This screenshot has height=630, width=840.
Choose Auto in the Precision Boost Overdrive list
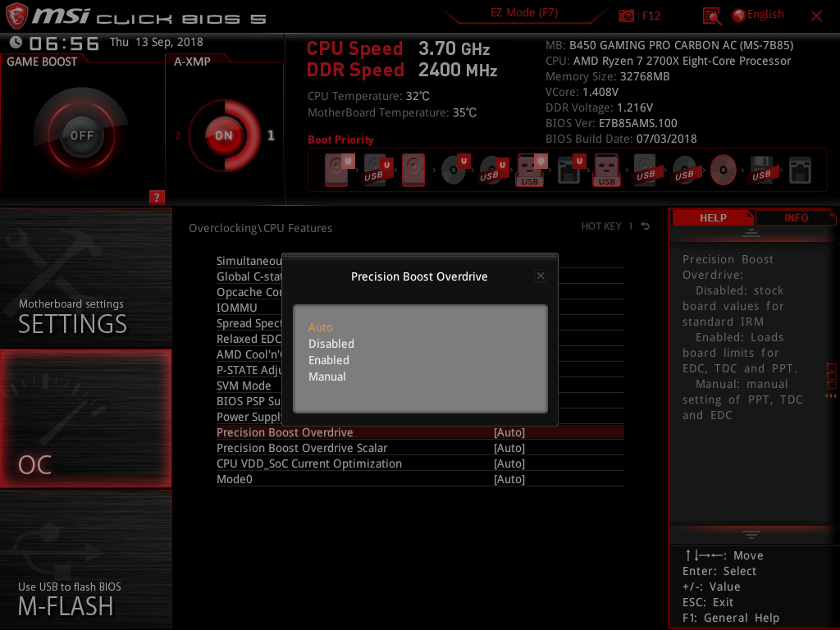tap(321, 327)
